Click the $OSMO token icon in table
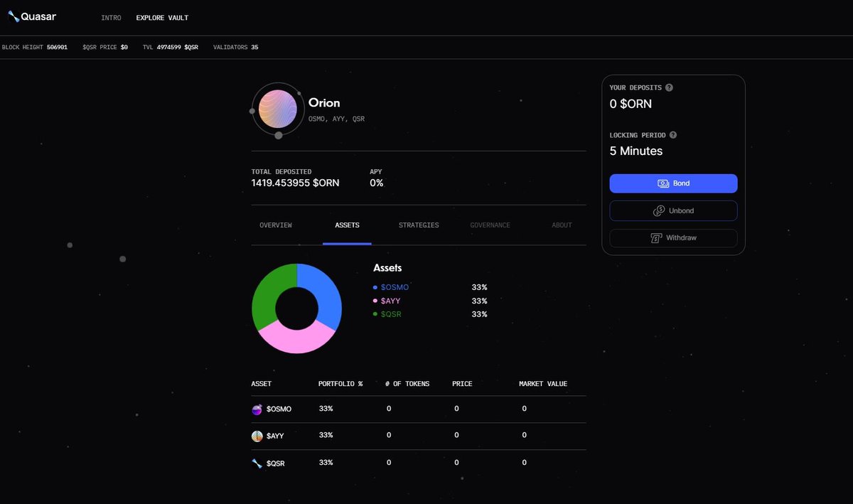Image resolution: width=853 pixels, height=504 pixels. pyautogui.click(x=257, y=409)
